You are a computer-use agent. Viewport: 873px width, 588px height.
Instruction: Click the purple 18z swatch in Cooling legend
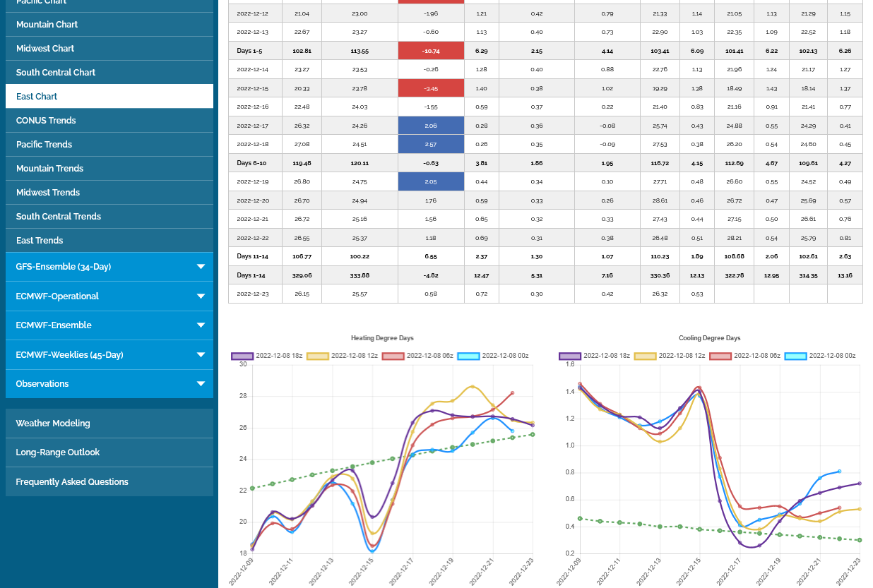tap(570, 356)
